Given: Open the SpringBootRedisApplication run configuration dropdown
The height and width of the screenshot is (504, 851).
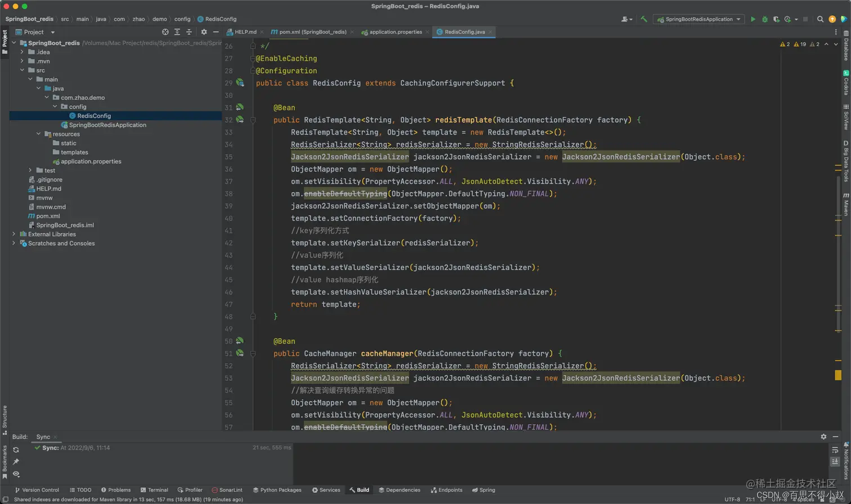Looking at the screenshot, I should click(698, 19).
